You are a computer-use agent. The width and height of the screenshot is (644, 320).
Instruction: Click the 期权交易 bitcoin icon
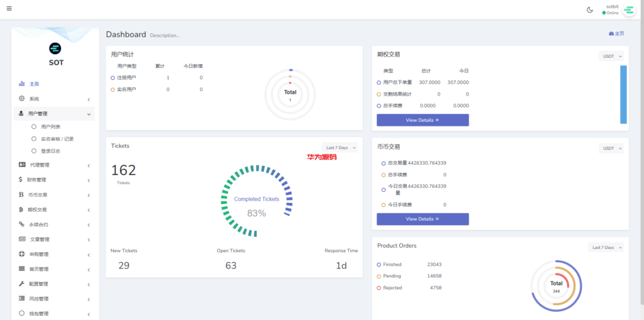[x=21, y=209]
